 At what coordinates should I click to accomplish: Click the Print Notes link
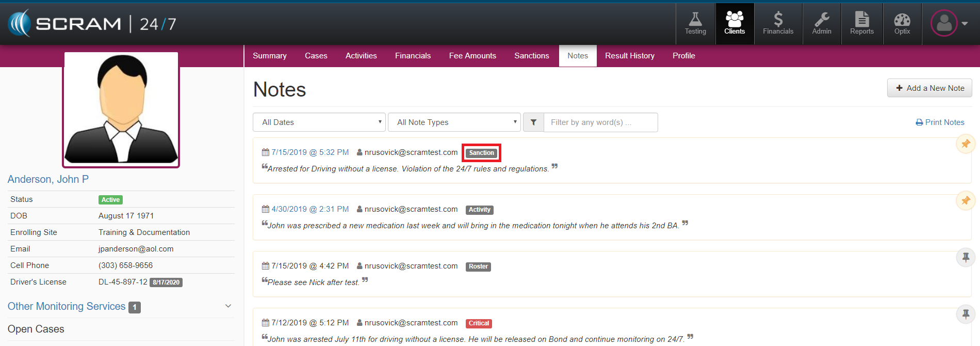[x=940, y=122]
